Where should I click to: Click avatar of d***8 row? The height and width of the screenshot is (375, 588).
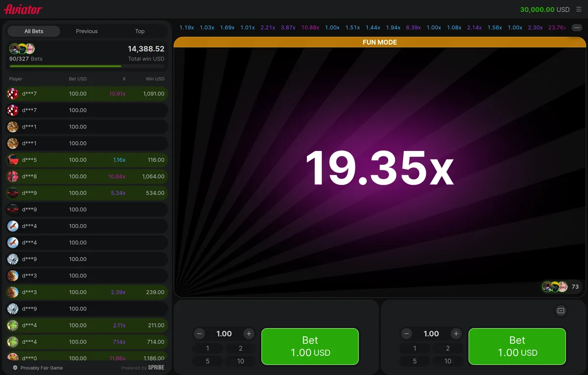point(13,176)
